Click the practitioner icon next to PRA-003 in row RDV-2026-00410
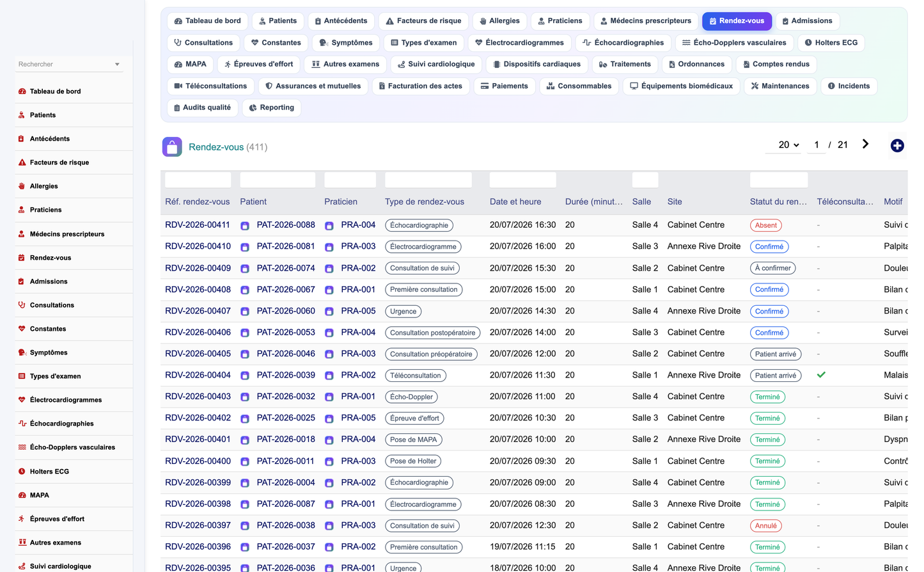Viewport: 924px width, 572px height. (329, 247)
